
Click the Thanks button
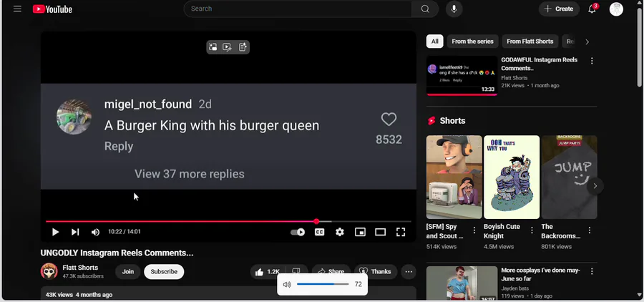(x=376, y=272)
